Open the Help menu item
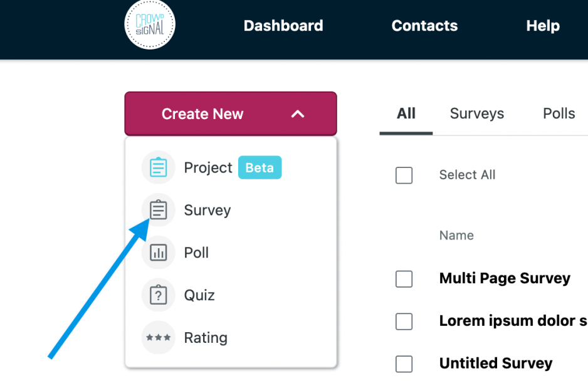Image resolution: width=588 pixels, height=388 pixels. pos(543,26)
